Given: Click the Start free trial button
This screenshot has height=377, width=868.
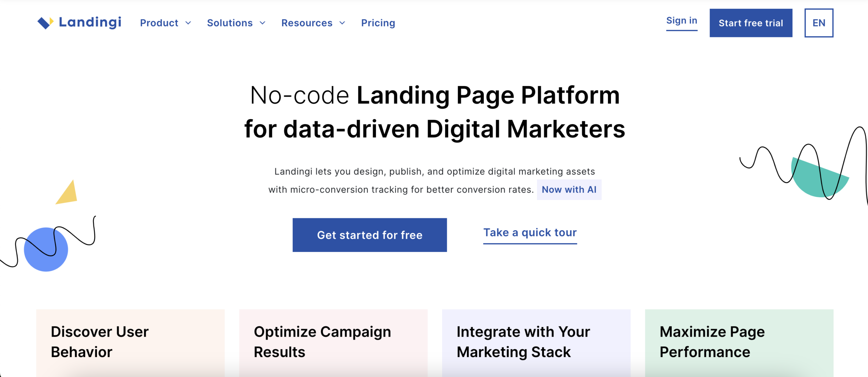Looking at the screenshot, I should coord(750,23).
